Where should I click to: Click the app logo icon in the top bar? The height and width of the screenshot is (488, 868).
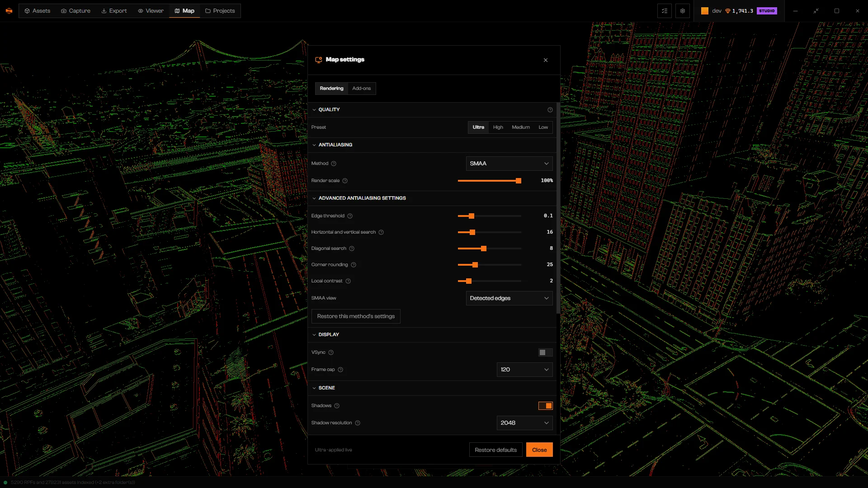pos(9,11)
